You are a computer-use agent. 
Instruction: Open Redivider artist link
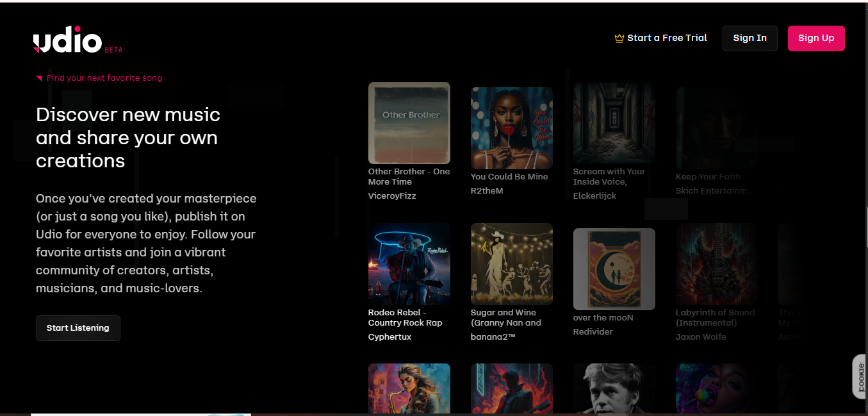pos(593,332)
